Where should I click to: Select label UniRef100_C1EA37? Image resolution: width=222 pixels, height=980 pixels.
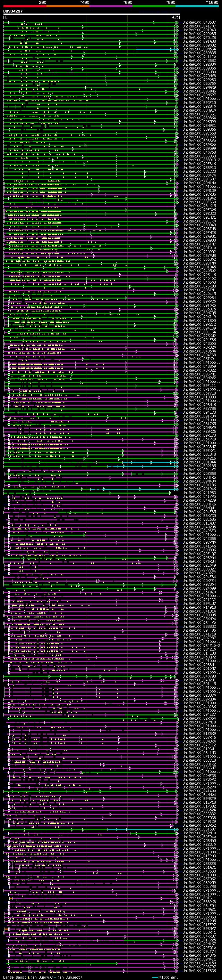(199, 523)
